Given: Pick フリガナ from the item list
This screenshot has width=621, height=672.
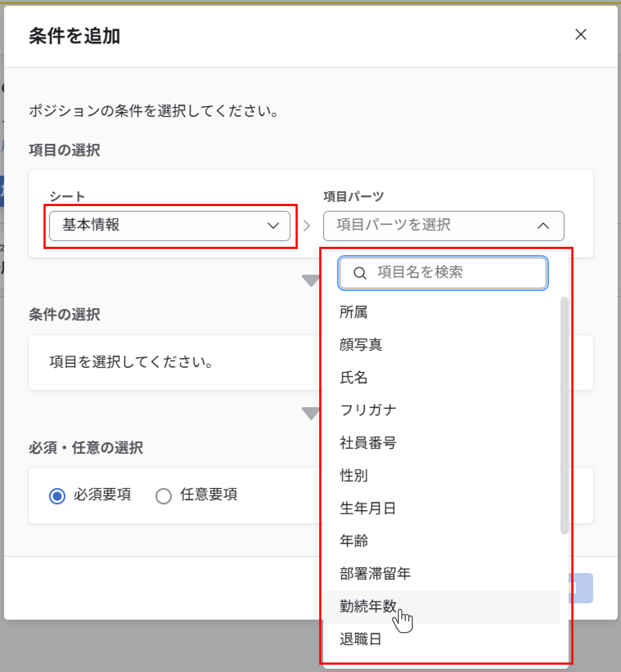Looking at the screenshot, I should [368, 410].
